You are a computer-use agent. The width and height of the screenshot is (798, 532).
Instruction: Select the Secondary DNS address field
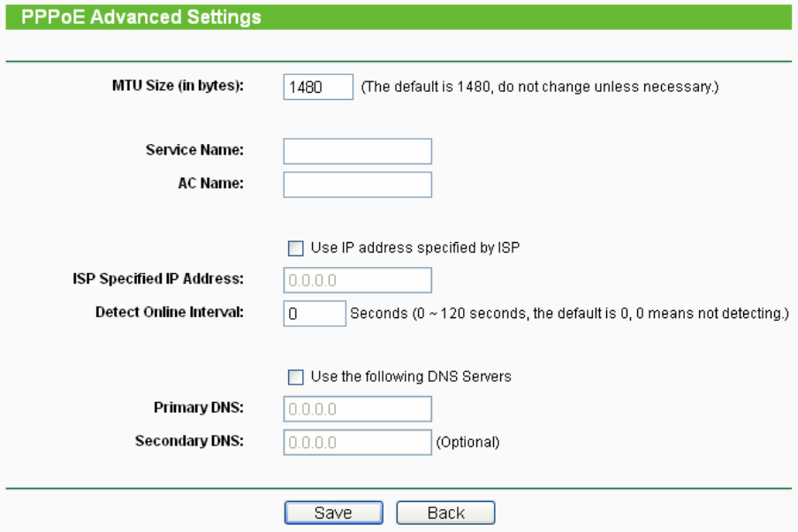point(357,442)
